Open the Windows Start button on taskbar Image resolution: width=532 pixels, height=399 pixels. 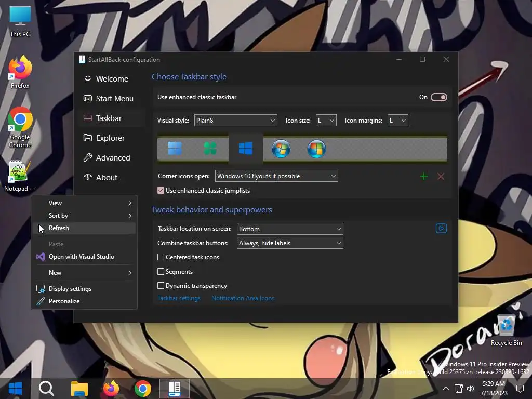coord(15,389)
